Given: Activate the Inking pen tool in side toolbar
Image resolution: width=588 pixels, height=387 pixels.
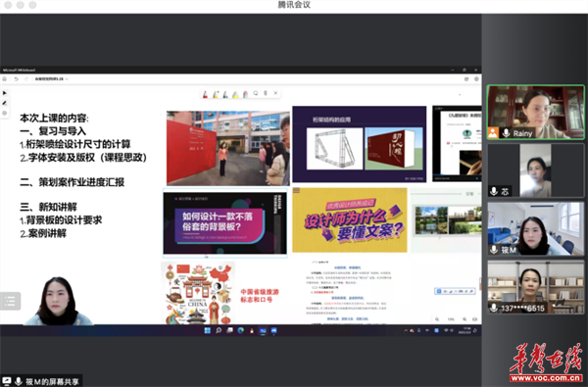Looking at the screenshot, I should pyautogui.click(x=5, y=103).
